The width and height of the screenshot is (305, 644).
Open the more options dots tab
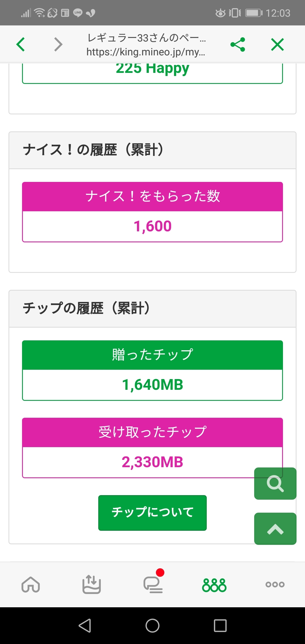[x=275, y=584]
